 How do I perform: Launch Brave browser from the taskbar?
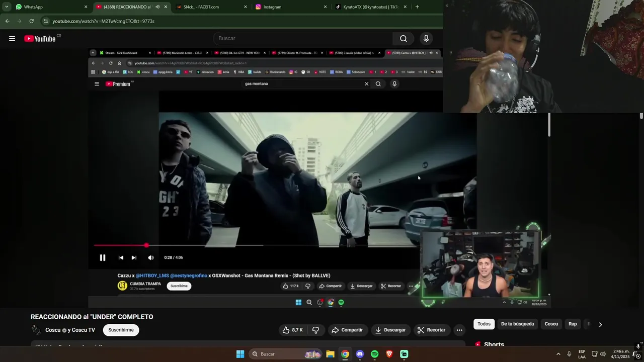pyautogui.click(x=389, y=354)
